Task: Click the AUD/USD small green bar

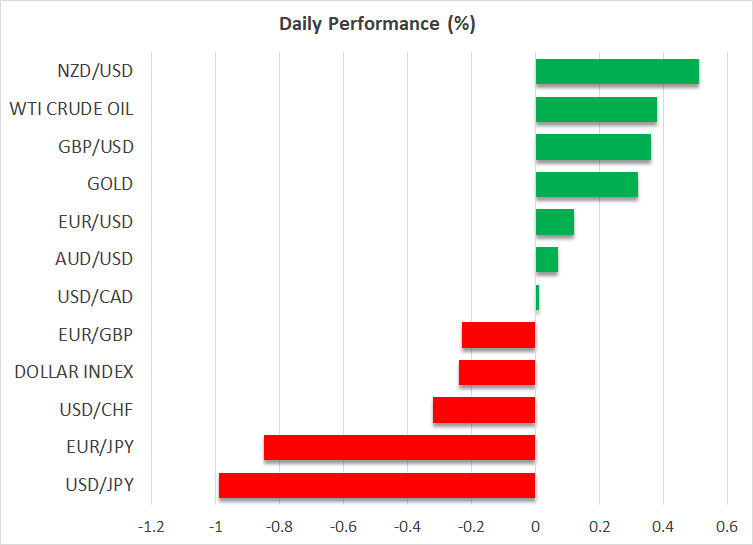Action: point(546,259)
